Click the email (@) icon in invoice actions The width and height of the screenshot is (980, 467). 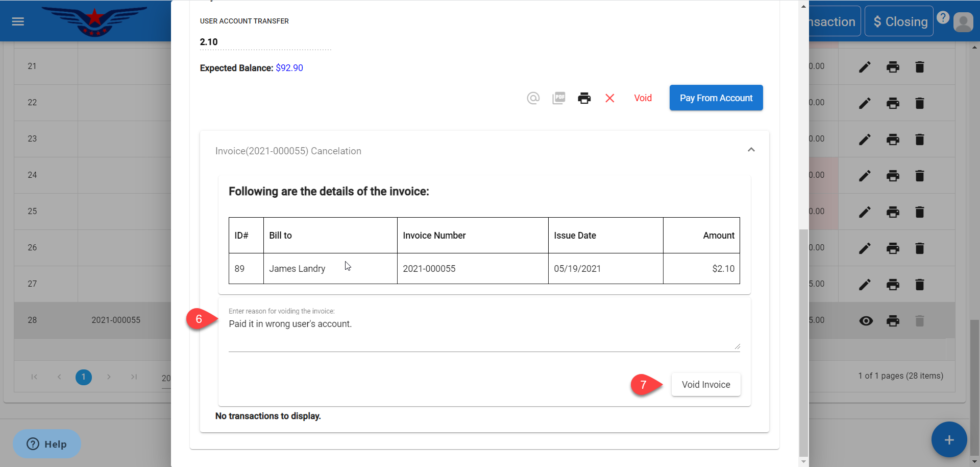(533, 98)
